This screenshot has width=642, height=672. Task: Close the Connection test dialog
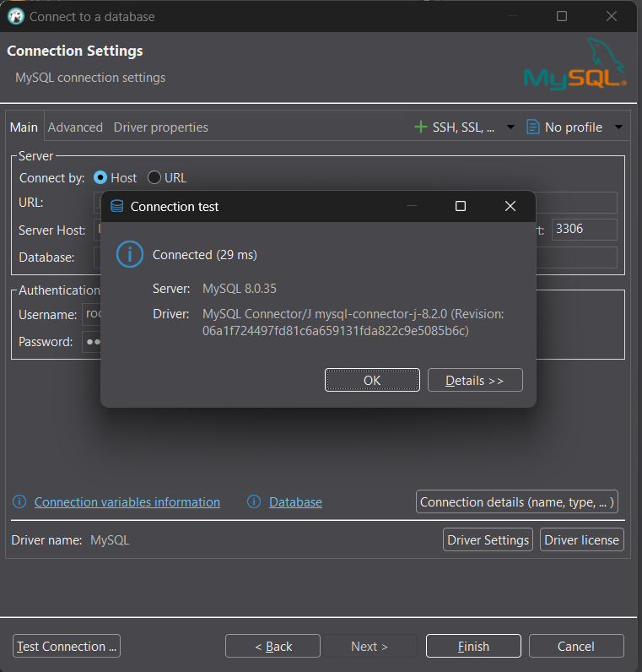[510, 206]
